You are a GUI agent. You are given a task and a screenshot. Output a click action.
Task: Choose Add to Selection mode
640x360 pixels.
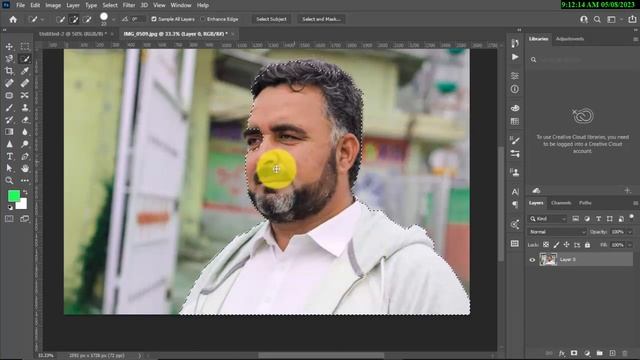pyautogui.click(x=74, y=19)
